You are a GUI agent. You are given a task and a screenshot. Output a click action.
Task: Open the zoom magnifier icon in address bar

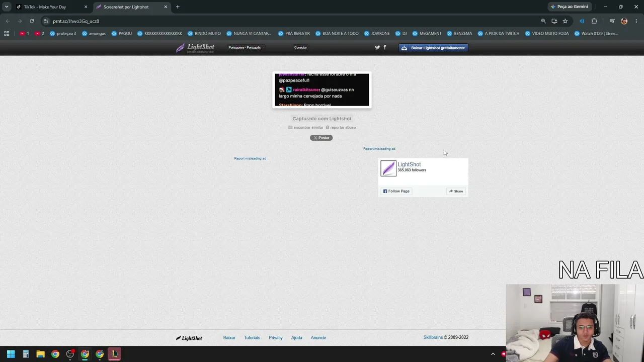543,21
